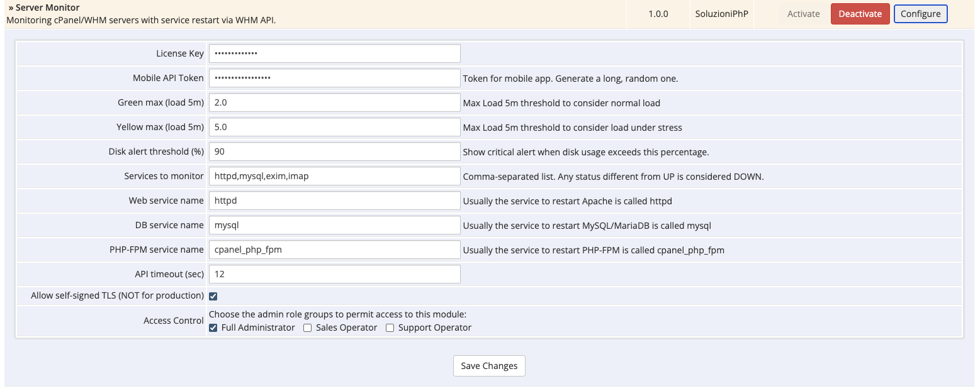Enable the Sales Operator checkbox
Viewport: 980px width, 391px height.
pos(308,328)
